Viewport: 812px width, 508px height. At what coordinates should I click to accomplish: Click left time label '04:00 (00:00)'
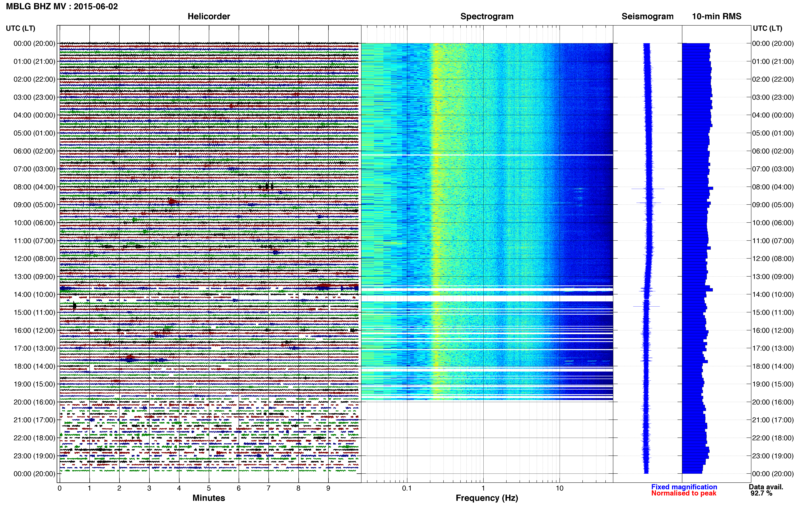34,115
